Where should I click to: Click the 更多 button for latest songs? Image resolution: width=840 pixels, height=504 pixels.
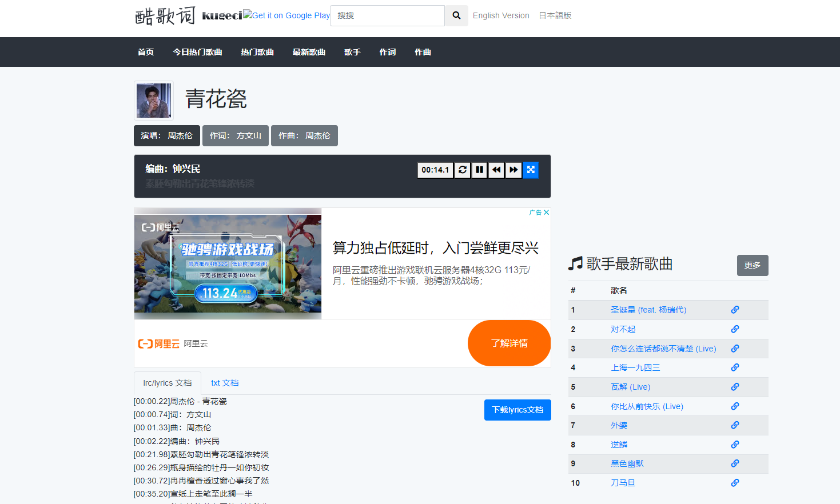pyautogui.click(x=753, y=265)
